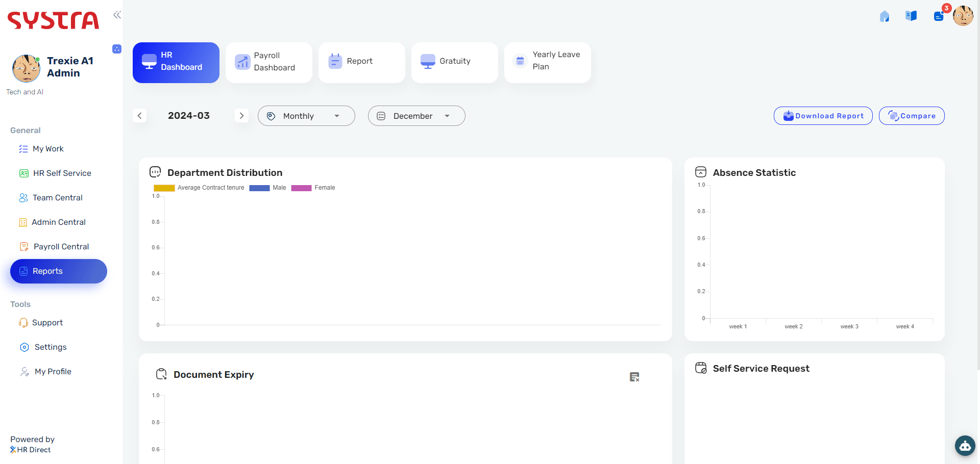This screenshot has height=464, width=980.
Task: Open the chatbot assistant icon
Action: click(965, 446)
